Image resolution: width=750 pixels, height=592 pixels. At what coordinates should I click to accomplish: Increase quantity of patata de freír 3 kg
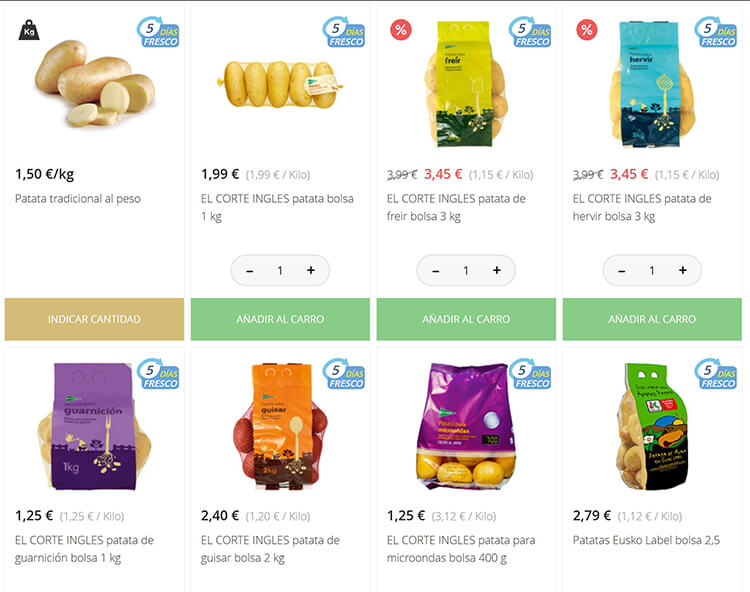tap(497, 271)
